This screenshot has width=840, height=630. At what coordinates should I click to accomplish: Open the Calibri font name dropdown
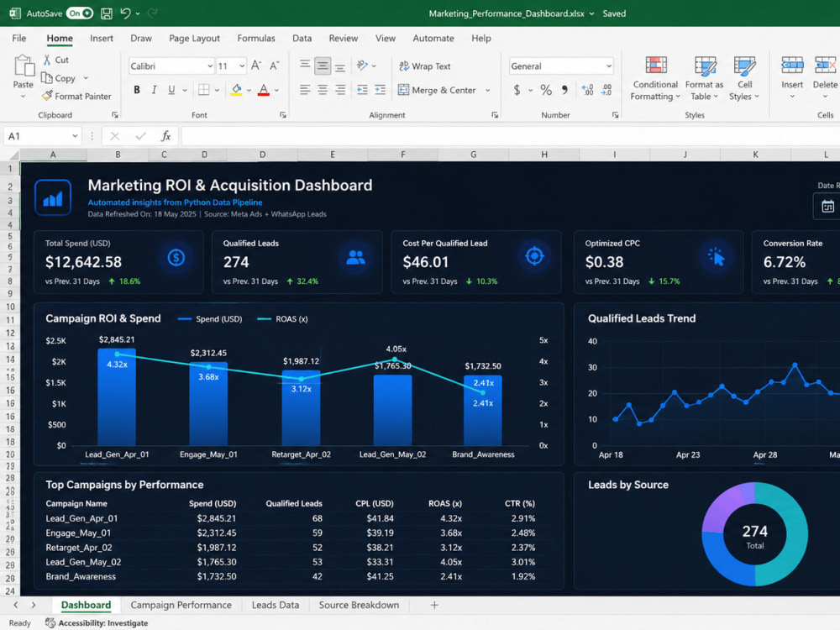click(x=209, y=66)
